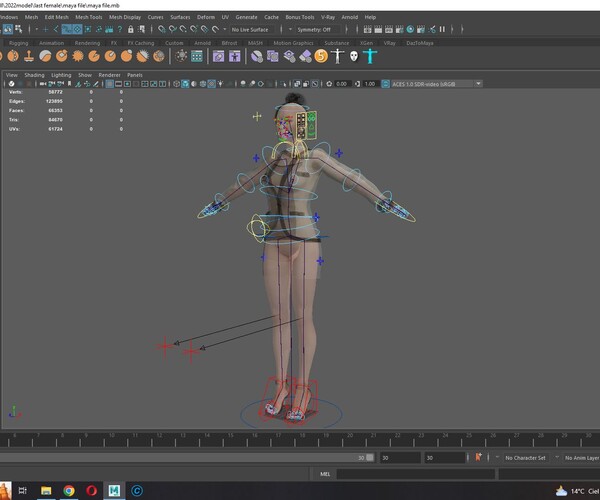Toggle the viewport grid display
The height and width of the screenshot is (500, 600).
[x=109, y=84]
